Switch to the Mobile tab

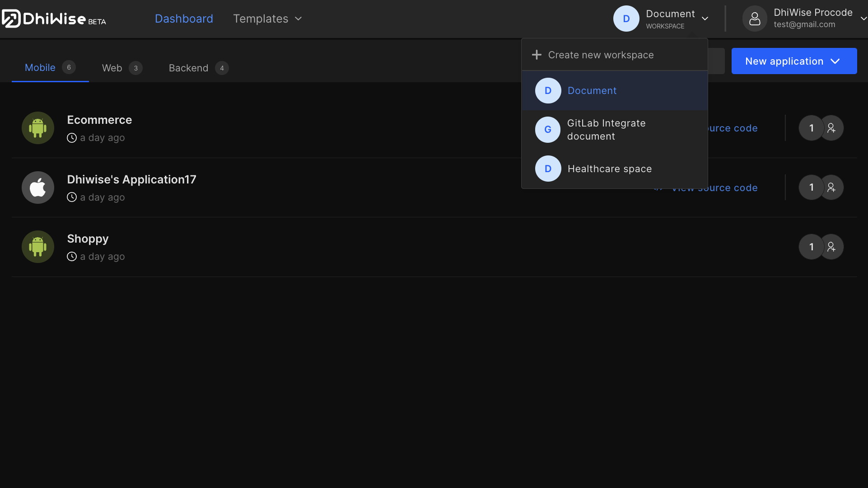click(x=50, y=68)
